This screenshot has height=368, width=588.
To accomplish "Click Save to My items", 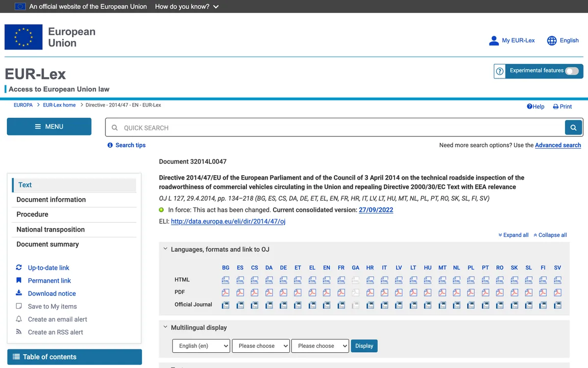I will 52,307.
